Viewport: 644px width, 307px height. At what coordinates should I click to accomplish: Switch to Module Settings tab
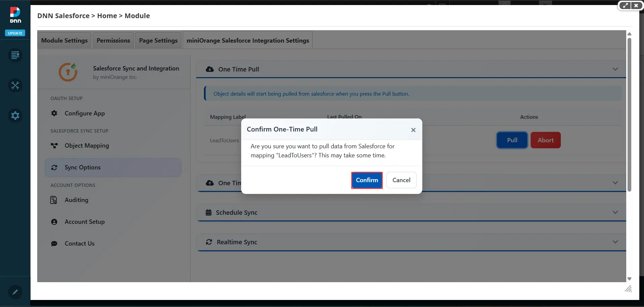(x=64, y=40)
